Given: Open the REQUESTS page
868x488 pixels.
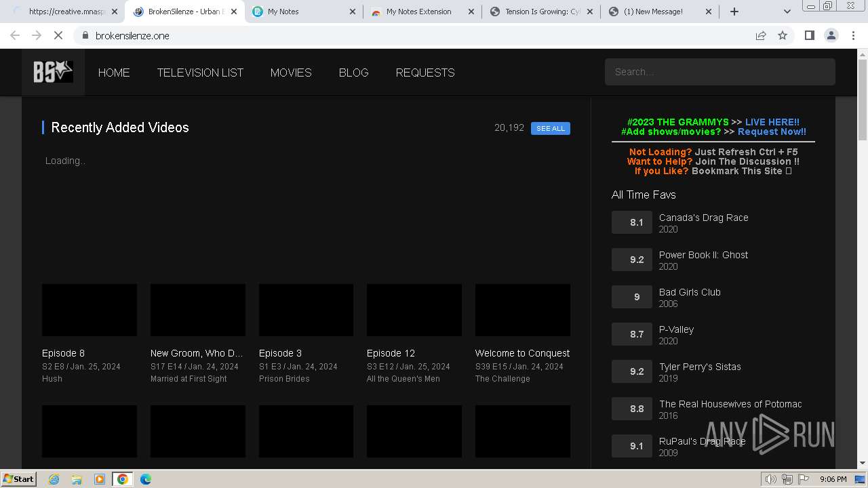Looking at the screenshot, I should click(425, 73).
